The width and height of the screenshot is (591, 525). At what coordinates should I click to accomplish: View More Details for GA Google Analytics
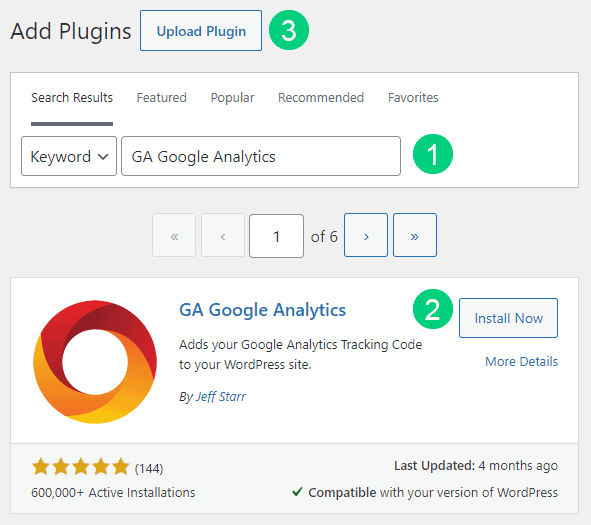tap(521, 361)
